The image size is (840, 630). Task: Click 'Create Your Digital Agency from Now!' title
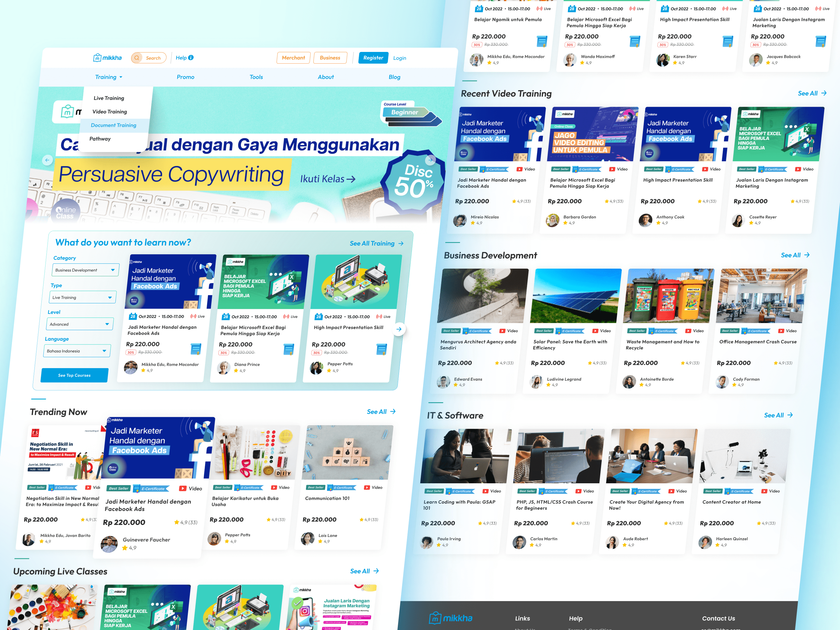pyautogui.click(x=646, y=505)
